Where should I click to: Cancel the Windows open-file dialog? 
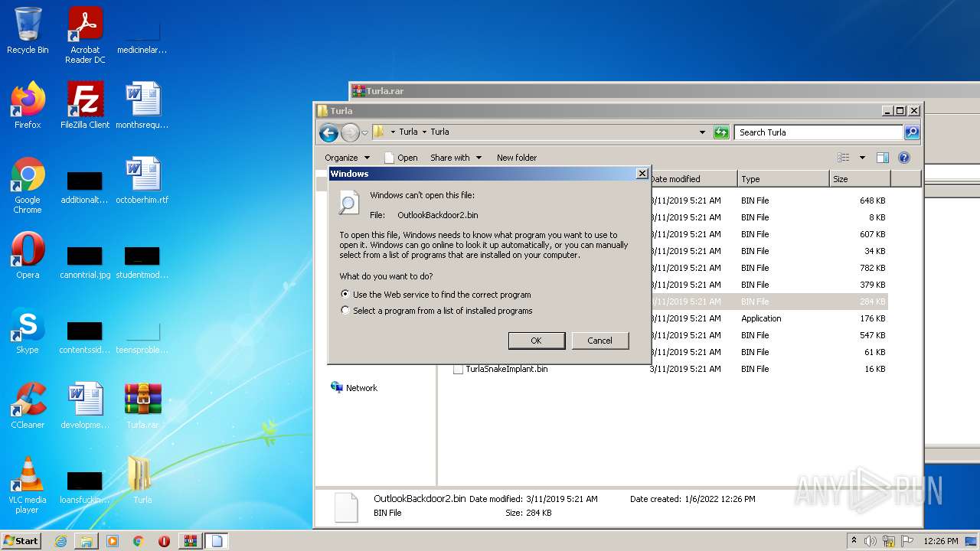coord(599,341)
